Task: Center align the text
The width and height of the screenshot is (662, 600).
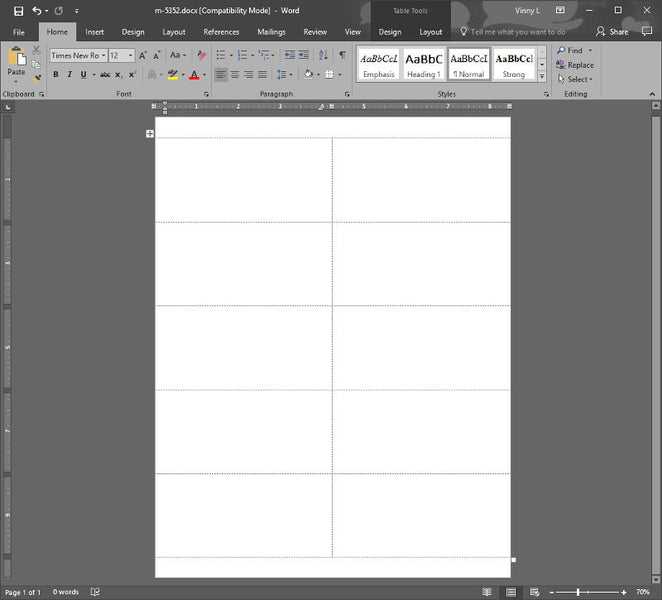Action: 235,75
